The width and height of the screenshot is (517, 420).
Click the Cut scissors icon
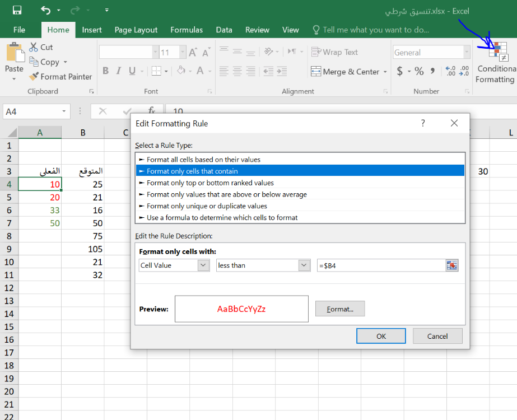click(x=34, y=48)
